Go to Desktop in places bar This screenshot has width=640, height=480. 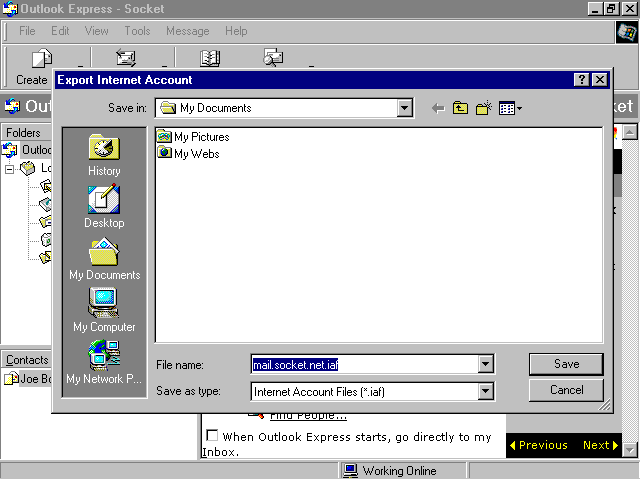(104, 206)
